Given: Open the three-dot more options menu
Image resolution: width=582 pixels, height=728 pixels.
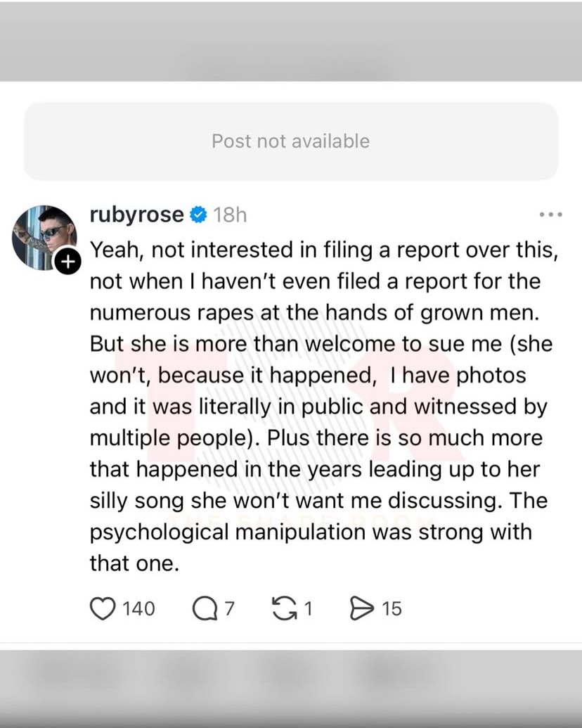Looking at the screenshot, I should pyautogui.click(x=550, y=215).
